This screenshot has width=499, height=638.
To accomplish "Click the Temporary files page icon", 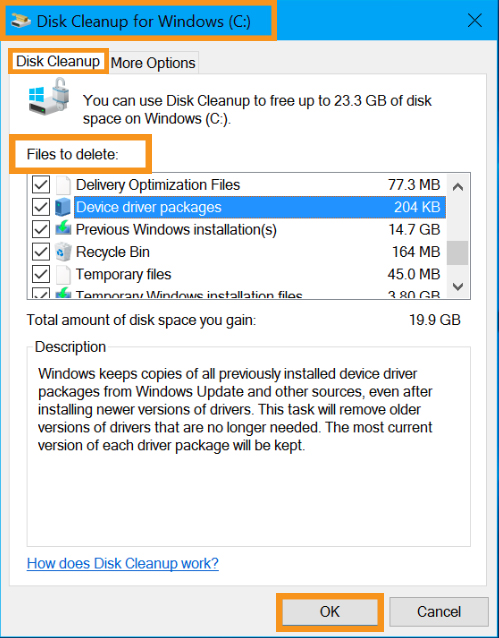I will (63, 275).
